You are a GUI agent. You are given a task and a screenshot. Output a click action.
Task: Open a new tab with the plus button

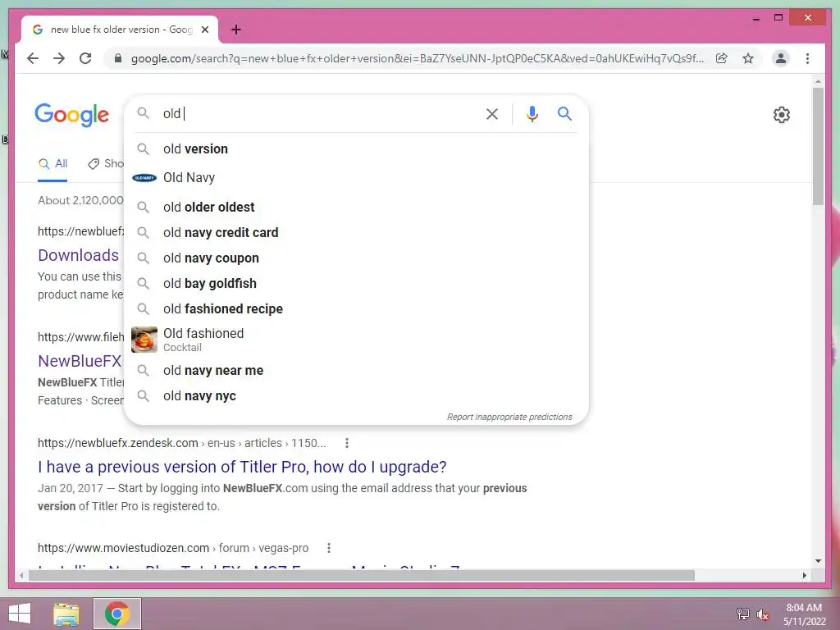click(235, 30)
